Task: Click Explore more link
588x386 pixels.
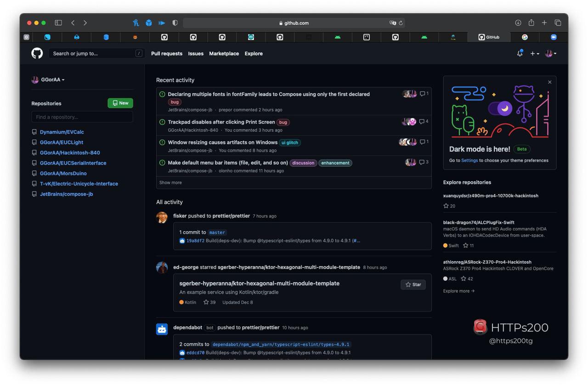Action: [x=459, y=291]
